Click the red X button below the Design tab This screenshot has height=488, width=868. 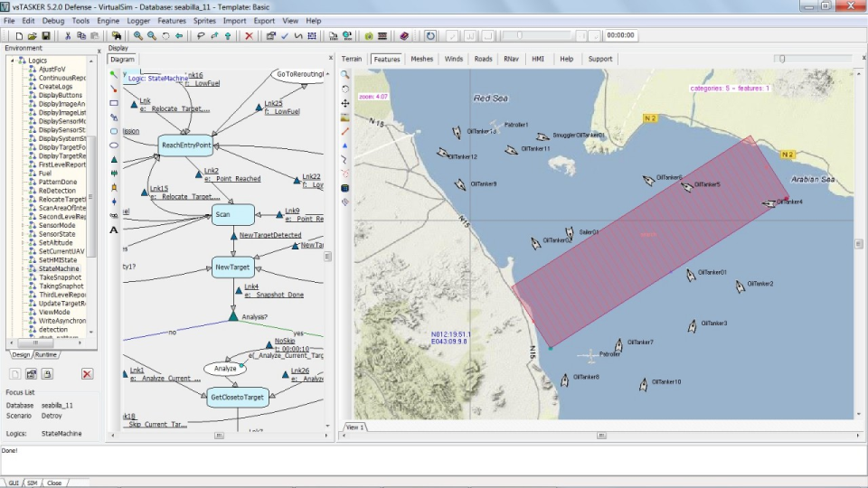coord(87,374)
